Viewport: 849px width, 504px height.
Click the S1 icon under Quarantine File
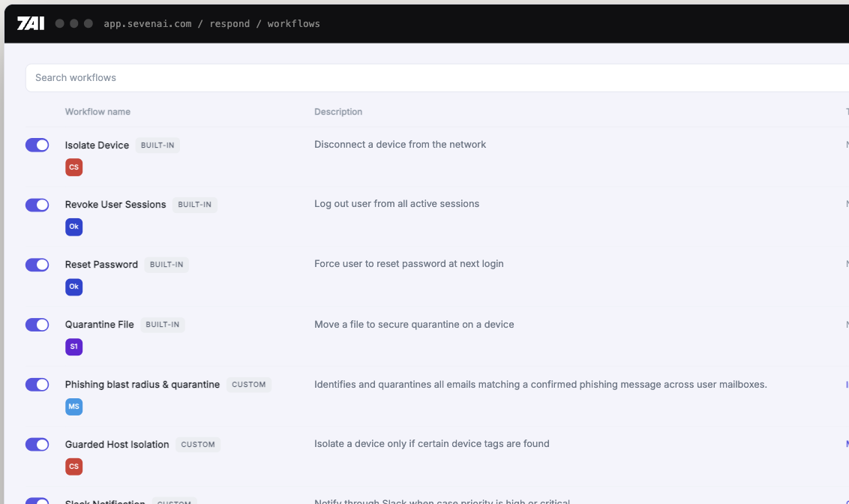tap(74, 346)
